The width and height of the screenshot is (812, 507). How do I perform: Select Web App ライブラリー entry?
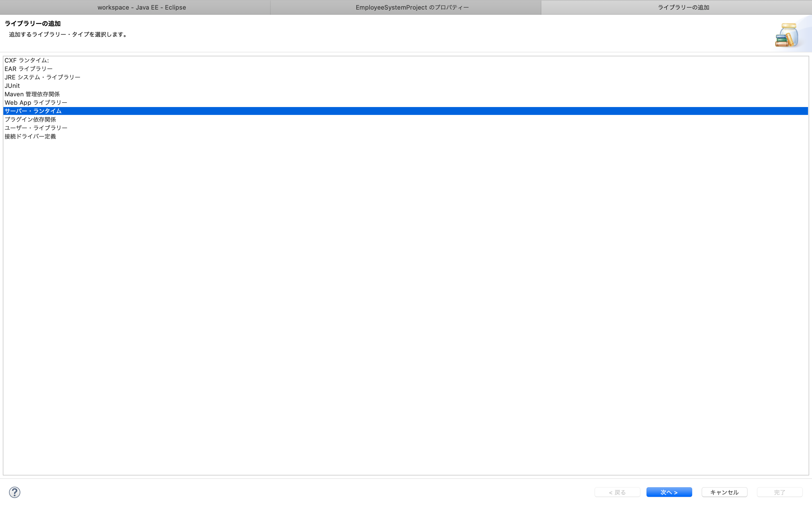[x=36, y=103]
